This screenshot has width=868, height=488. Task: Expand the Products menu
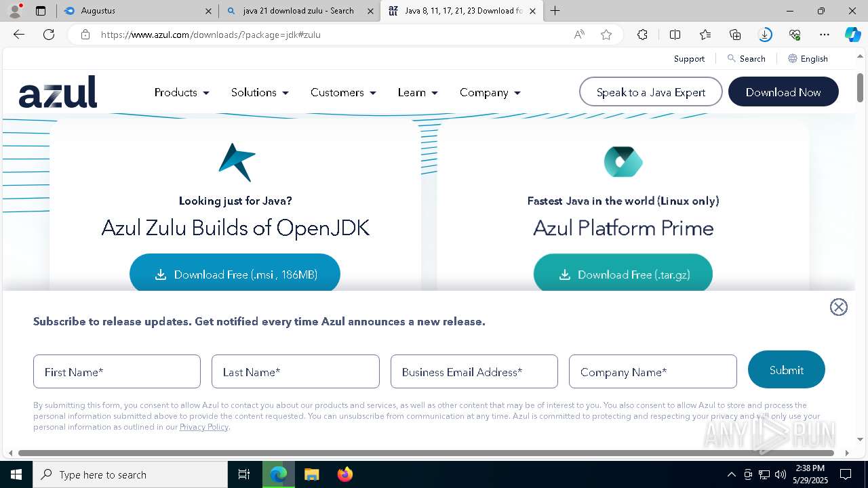coord(182,92)
